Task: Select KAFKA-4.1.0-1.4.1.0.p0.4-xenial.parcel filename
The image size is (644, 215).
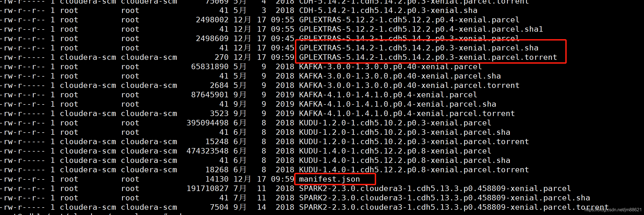Action: coord(388,95)
